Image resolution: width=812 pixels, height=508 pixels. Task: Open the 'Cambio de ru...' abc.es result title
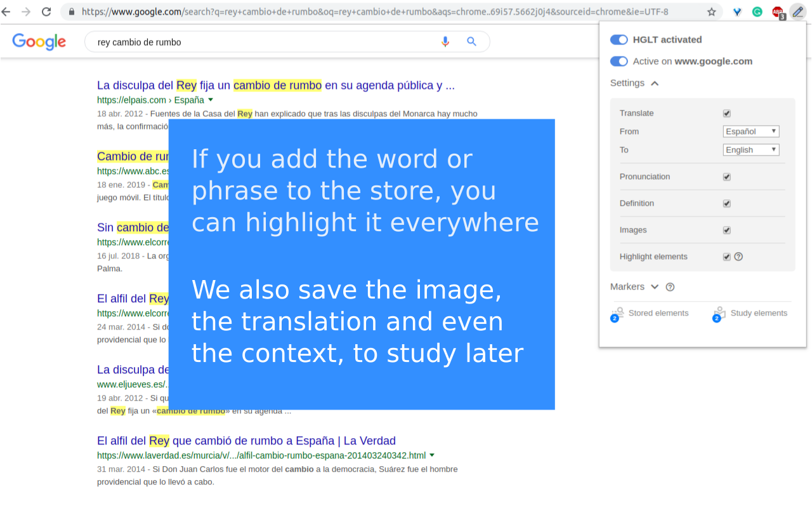pyautogui.click(x=133, y=156)
